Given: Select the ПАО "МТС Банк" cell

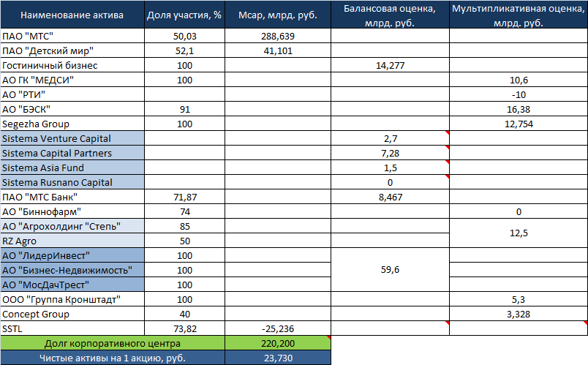Looking at the screenshot, I should tap(72, 197).
